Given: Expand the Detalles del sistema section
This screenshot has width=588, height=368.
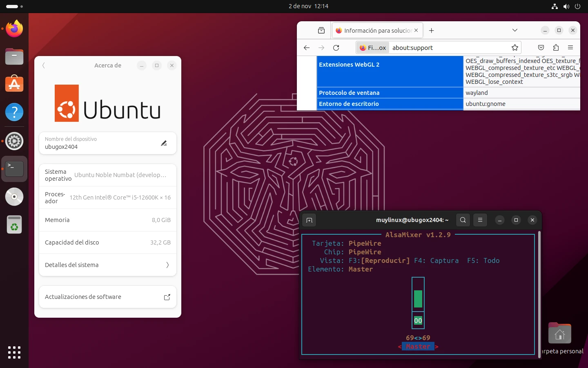Looking at the screenshot, I should (x=108, y=265).
